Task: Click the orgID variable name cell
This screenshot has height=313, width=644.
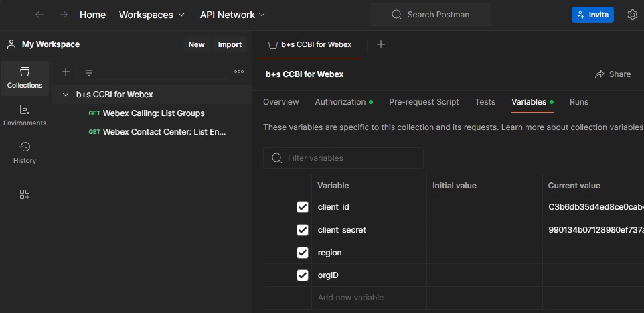Action: 369,275
